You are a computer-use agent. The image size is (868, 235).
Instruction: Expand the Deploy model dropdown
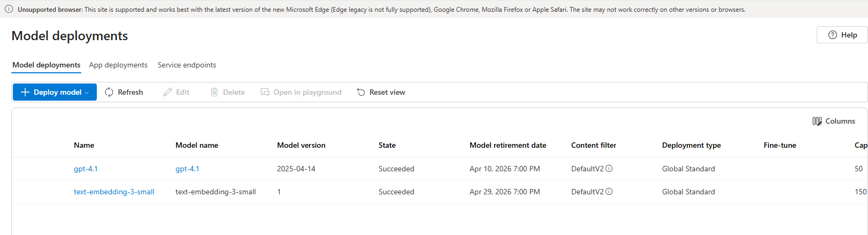[x=87, y=93]
